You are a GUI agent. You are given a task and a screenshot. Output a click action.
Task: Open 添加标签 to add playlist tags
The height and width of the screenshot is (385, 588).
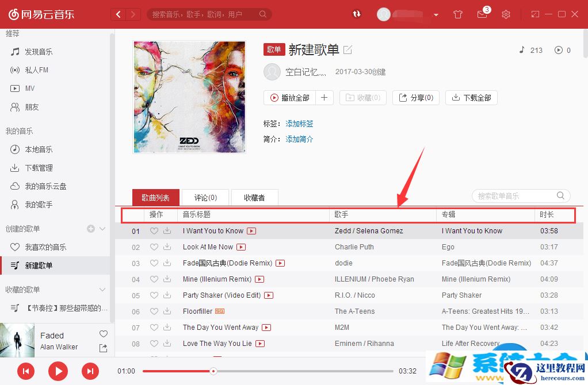pyautogui.click(x=299, y=124)
